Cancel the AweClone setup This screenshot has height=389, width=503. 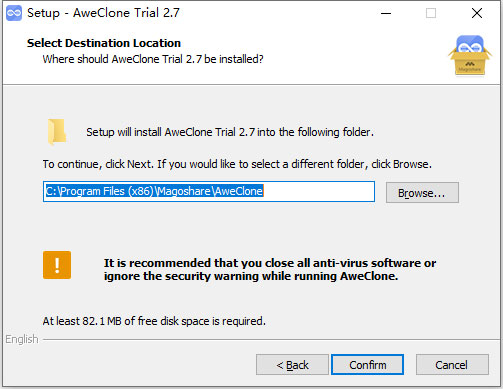tap(452, 365)
